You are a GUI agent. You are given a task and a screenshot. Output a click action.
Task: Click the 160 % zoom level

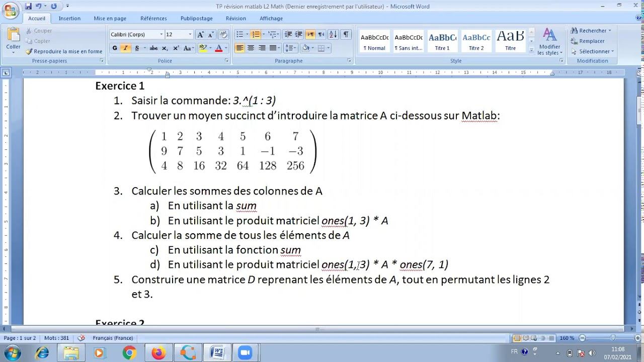[x=567, y=338]
